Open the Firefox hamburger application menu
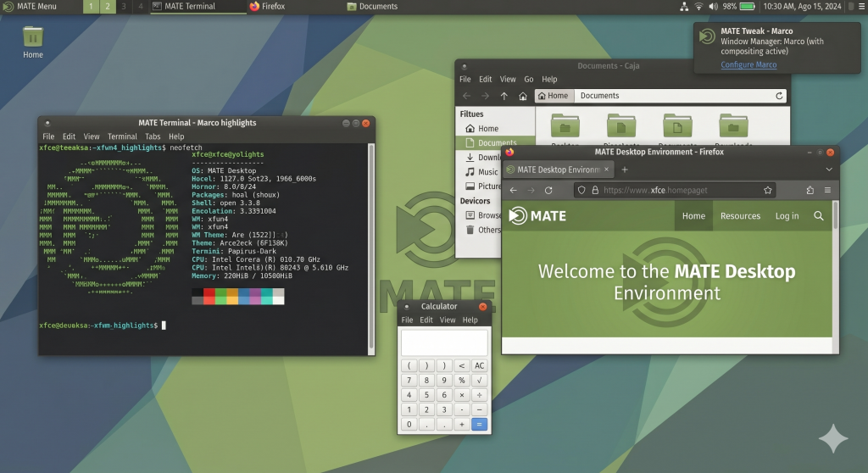This screenshot has width=868, height=473. pyautogui.click(x=827, y=191)
